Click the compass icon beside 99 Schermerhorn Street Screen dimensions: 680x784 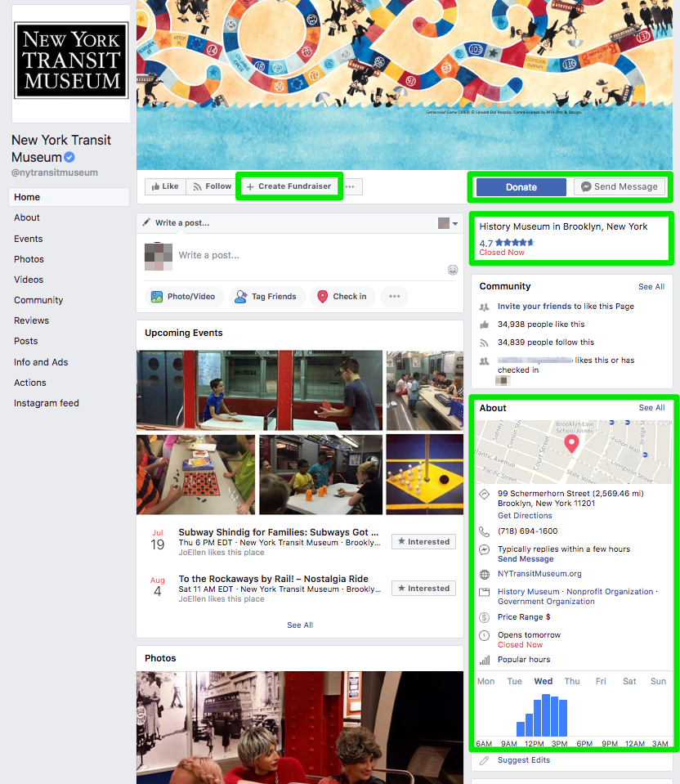[x=484, y=495]
